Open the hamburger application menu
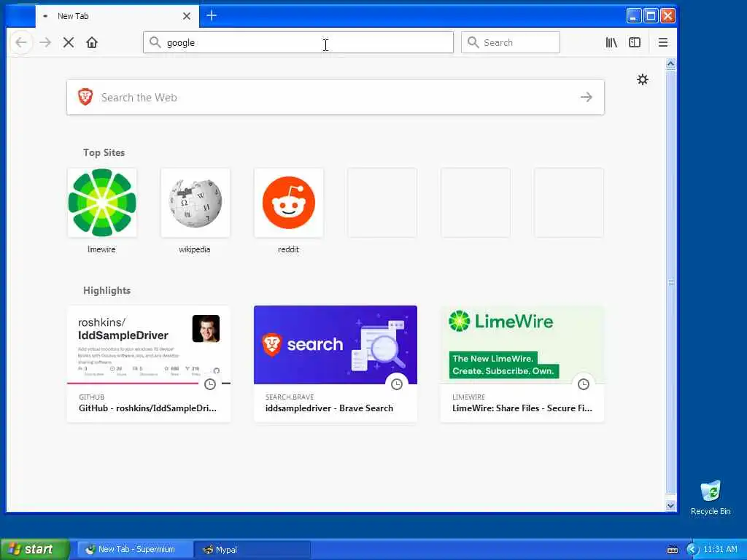 (x=662, y=42)
